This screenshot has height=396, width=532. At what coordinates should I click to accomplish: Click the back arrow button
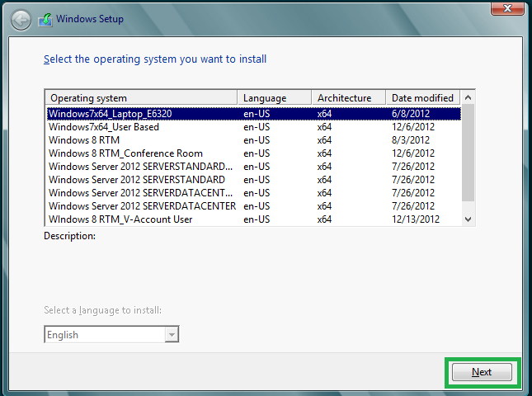[x=21, y=20]
